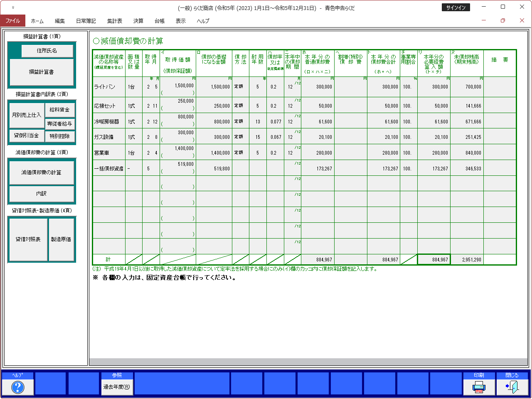
Task: Click the close door icon
Action: click(x=512, y=387)
